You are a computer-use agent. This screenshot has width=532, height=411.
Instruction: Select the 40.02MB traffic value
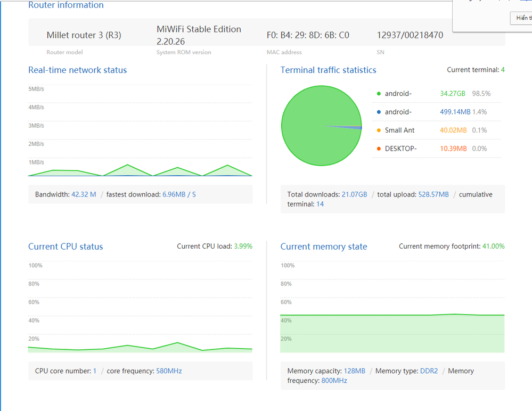coord(453,130)
